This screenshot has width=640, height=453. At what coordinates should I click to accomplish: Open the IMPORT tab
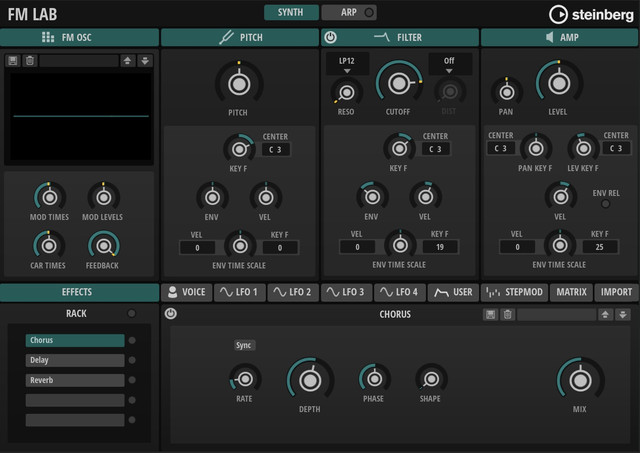coord(616,292)
